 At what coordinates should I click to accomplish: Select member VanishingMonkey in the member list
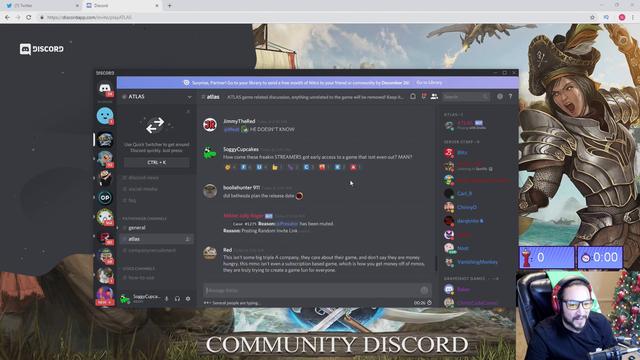(476, 262)
